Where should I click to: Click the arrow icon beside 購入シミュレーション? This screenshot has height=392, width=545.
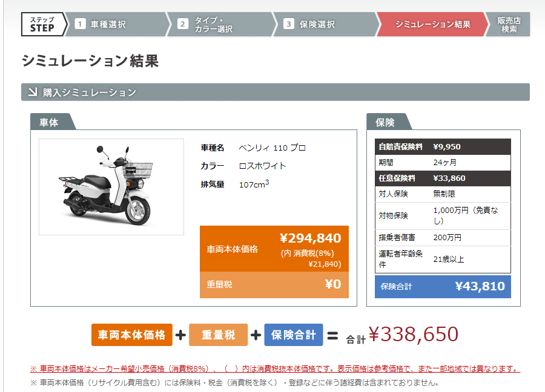click(33, 92)
